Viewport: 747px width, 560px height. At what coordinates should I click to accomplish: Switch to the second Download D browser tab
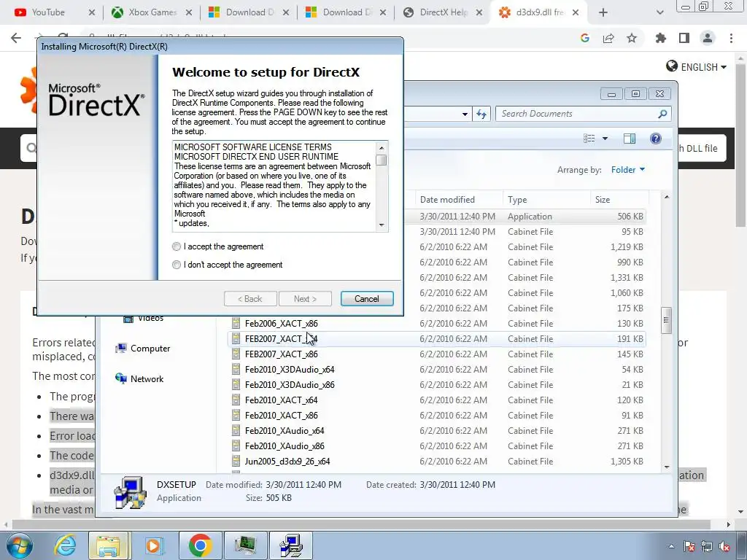tap(345, 12)
